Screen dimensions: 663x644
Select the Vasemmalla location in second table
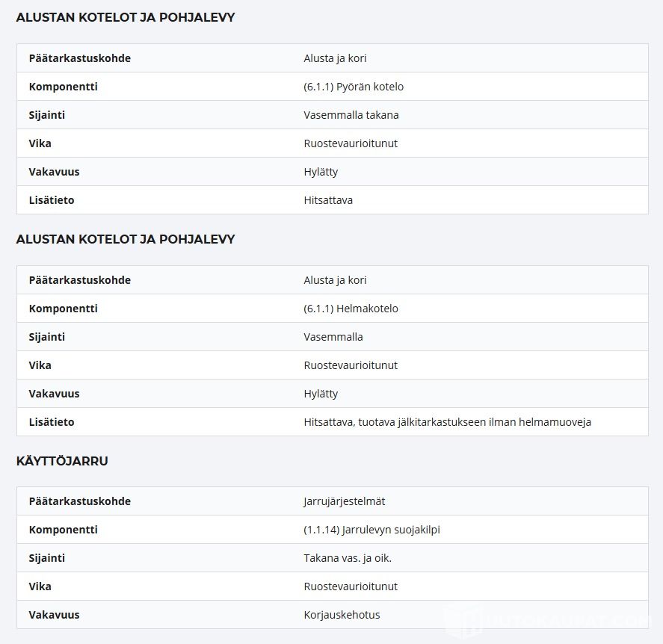click(x=333, y=337)
